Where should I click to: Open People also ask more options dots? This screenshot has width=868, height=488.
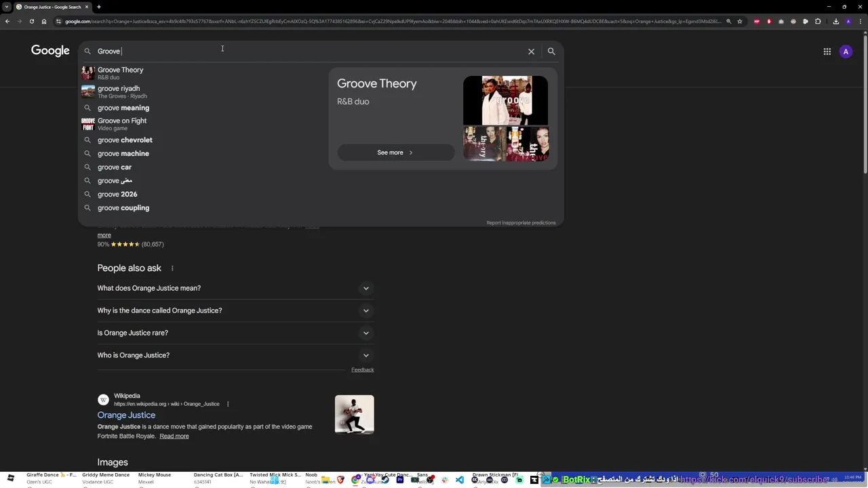[x=172, y=268]
